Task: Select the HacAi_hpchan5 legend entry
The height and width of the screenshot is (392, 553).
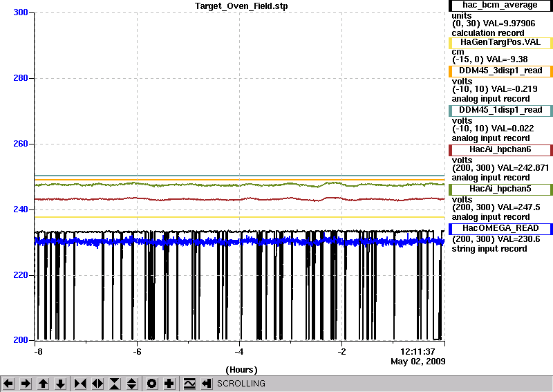Action: [x=500, y=189]
